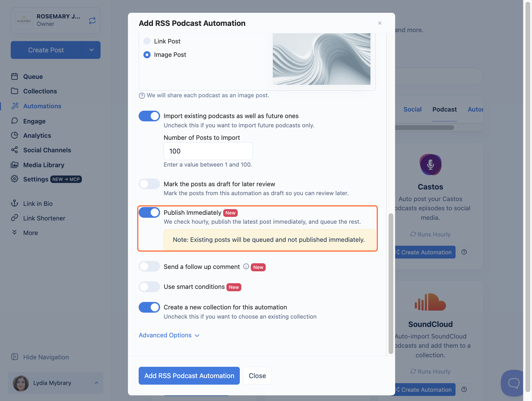The image size is (532, 401).
Task: Open the Analytics pie chart icon
Action: click(x=15, y=135)
